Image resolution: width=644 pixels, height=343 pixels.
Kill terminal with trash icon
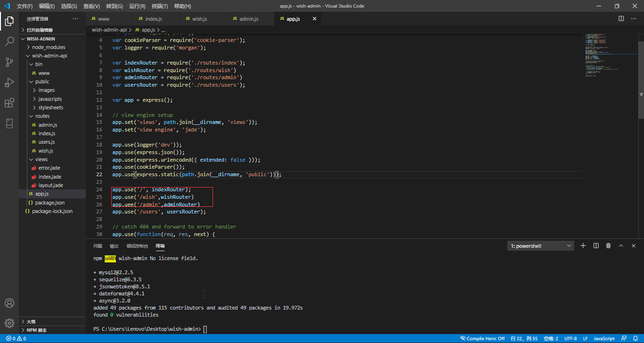[608, 245]
